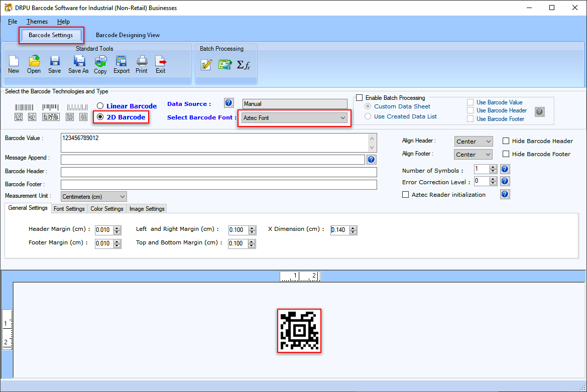Open a file with the Open icon
The image size is (587, 392).
(x=34, y=65)
